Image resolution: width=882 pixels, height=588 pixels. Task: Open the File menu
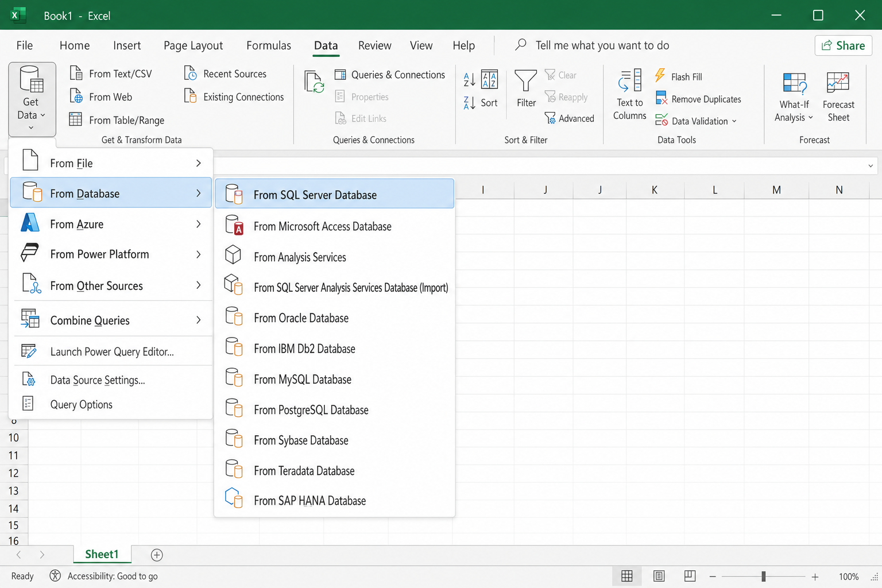(25, 45)
